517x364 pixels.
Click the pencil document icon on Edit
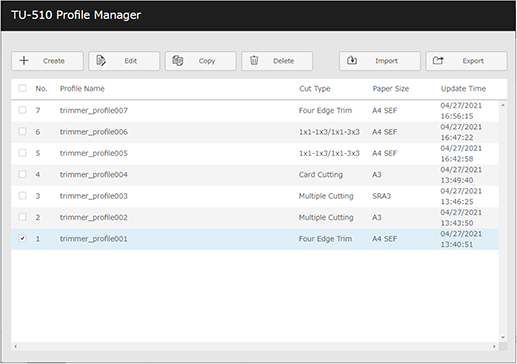coord(101,61)
